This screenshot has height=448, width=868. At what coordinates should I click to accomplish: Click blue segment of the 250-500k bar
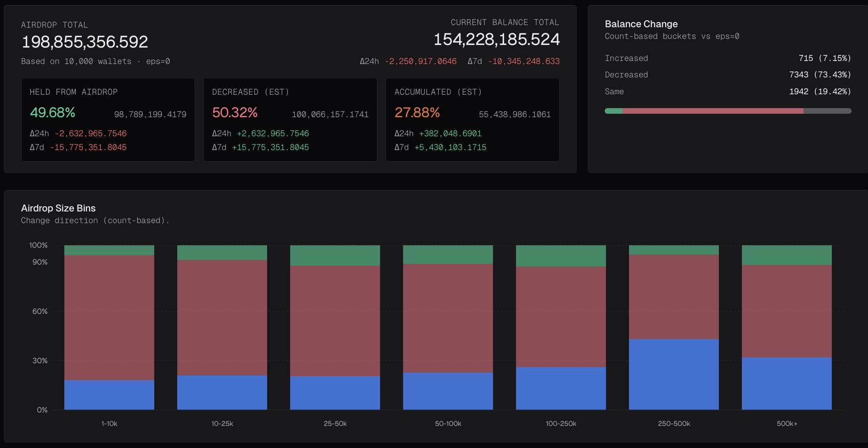[673, 374]
